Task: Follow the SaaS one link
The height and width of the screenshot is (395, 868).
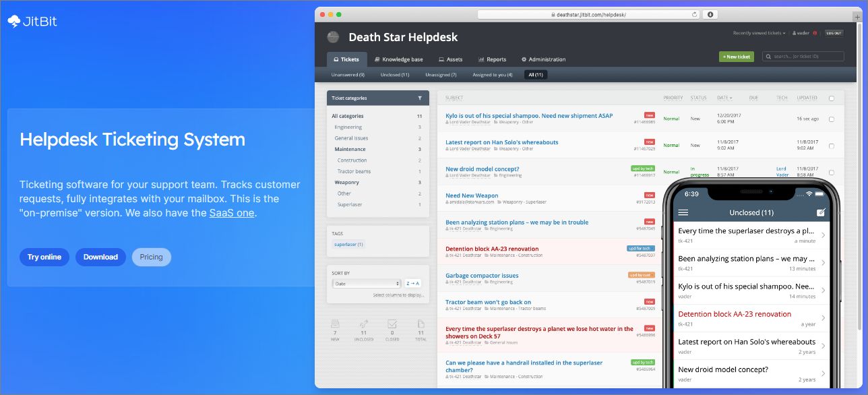Action: (x=232, y=213)
